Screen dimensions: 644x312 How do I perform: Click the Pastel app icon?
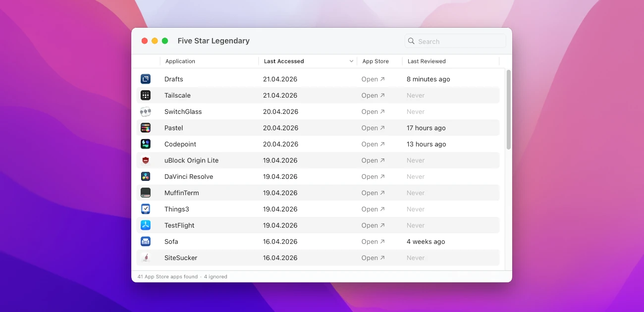(x=145, y=128)
